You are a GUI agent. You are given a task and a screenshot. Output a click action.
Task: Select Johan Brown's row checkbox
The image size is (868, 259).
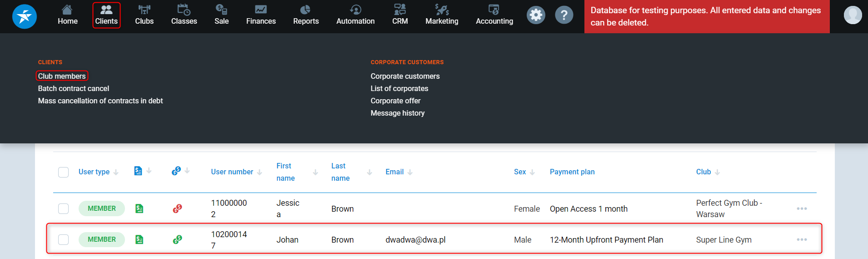pos(64,239)
